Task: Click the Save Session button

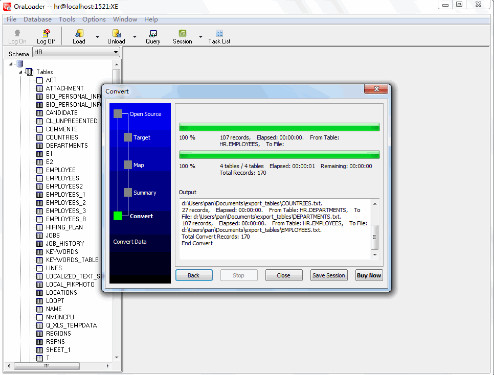Action: coord(329,275)
